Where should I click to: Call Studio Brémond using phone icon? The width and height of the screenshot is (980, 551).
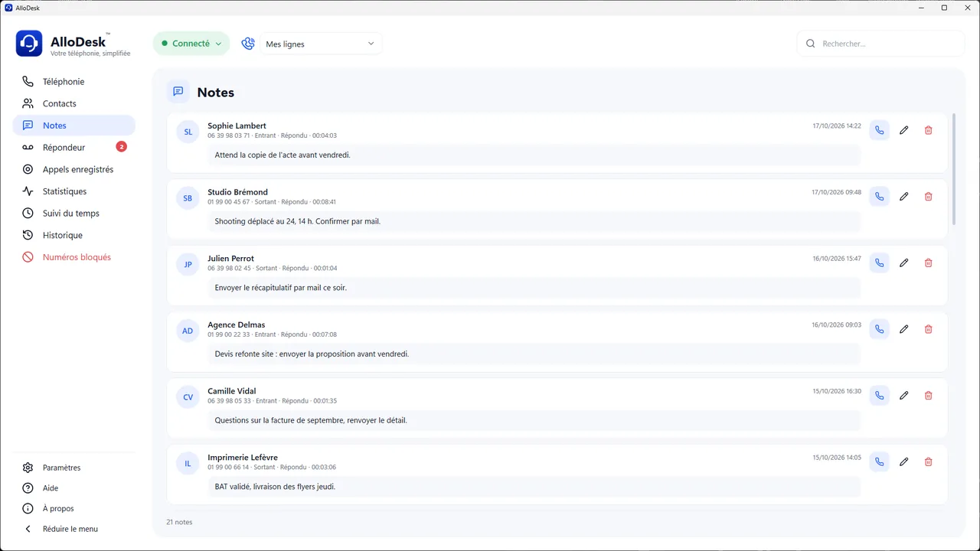tap(880, 197)
